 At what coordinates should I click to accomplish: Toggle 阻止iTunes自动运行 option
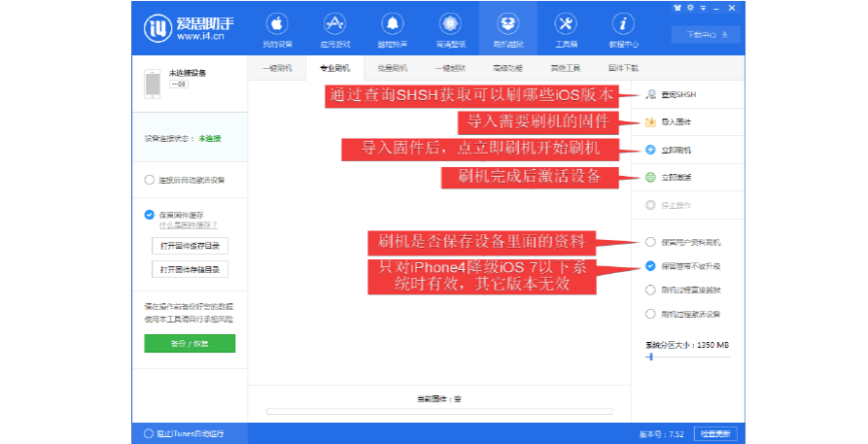(149, 433)
